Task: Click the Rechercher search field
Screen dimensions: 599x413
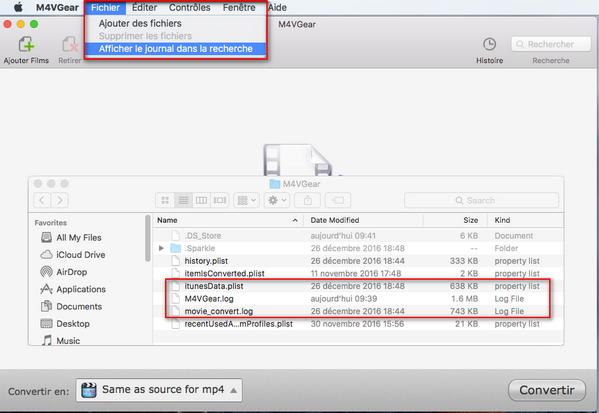Action: coord(551,44)
